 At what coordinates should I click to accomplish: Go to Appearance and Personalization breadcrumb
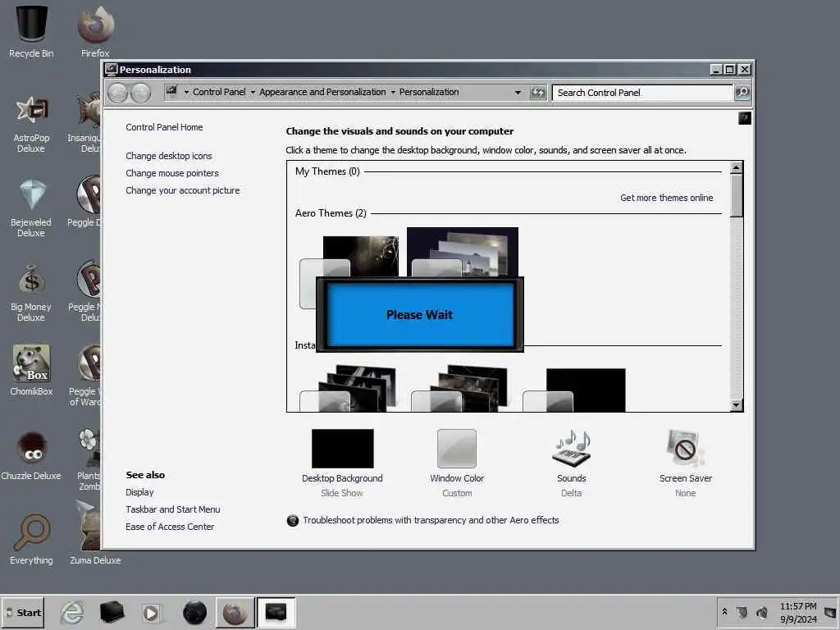[x=322, y=92]
